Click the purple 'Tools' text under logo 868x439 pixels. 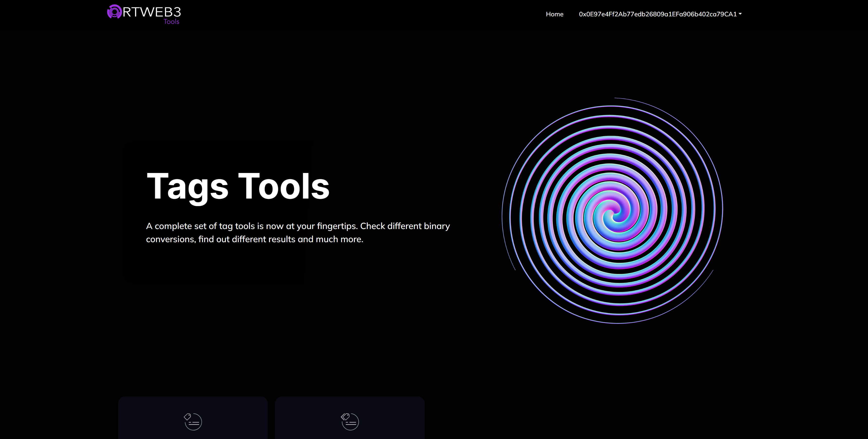tap(171, 22)
